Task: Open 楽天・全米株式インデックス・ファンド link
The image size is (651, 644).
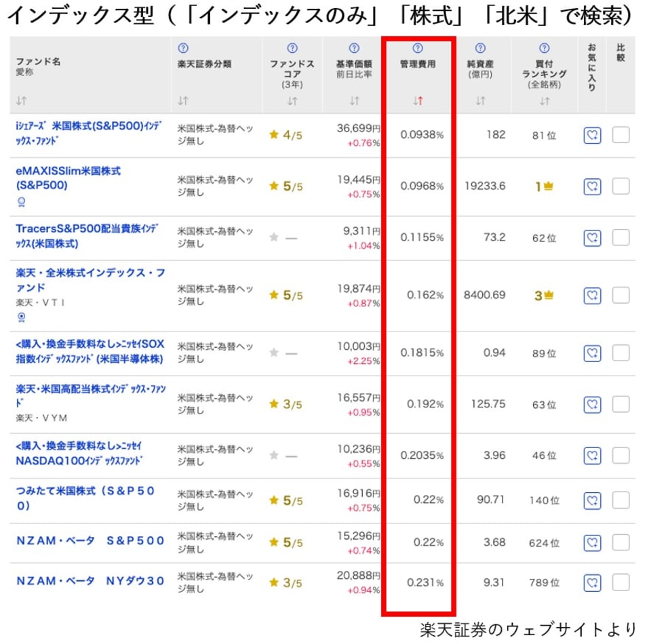Action: tap(90, 280)
